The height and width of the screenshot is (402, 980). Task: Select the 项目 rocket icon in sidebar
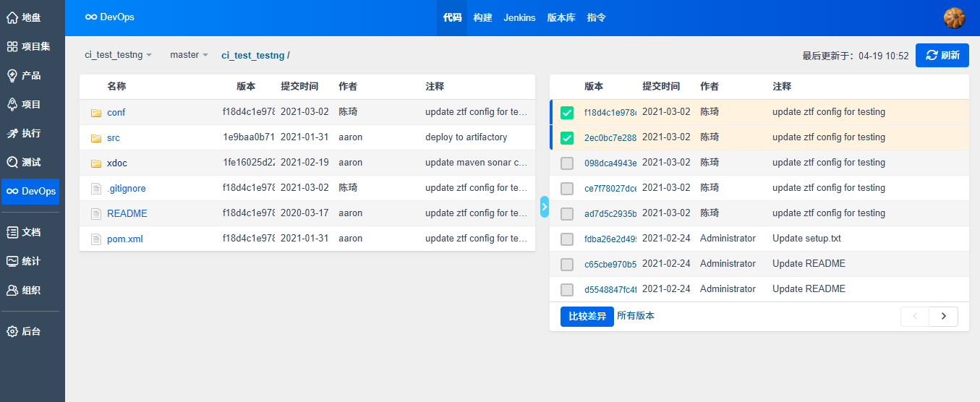click(12, 104)
